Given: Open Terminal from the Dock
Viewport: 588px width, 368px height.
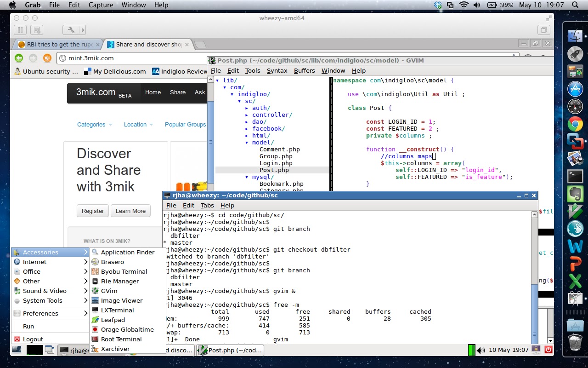Looking at the screenshot, I should (575, 176).
